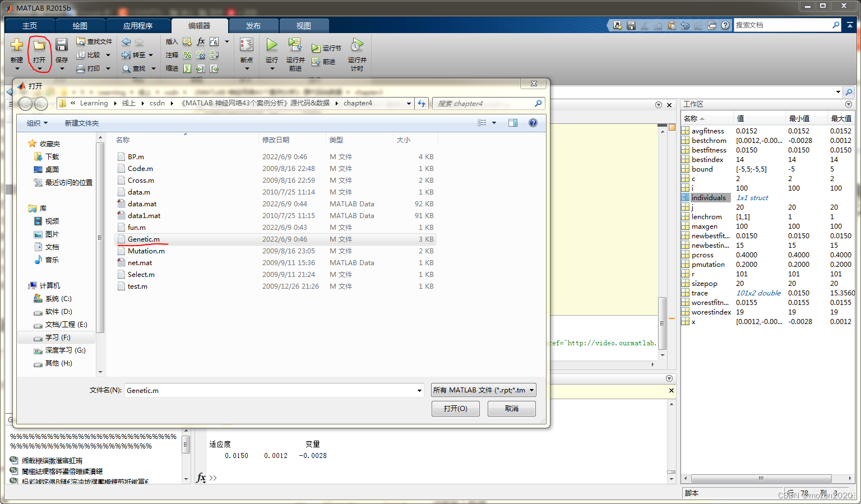Click the insert section icon beside 插入

pos(187,41)
